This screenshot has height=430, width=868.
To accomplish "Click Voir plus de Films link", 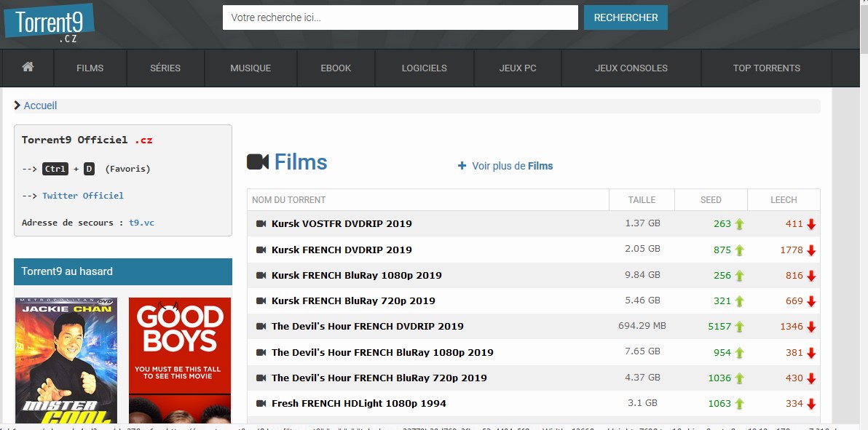I will point(512,165).
